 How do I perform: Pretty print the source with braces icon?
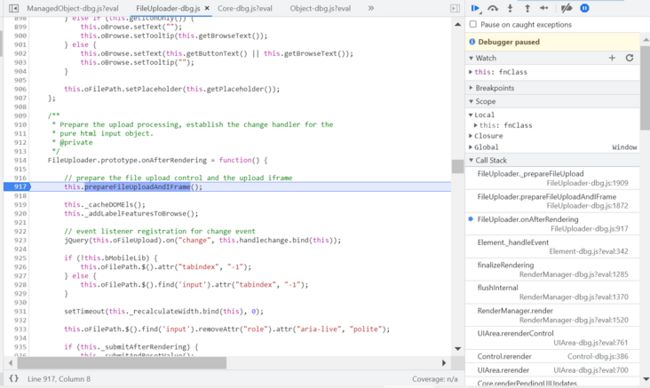tap(14, 378)
